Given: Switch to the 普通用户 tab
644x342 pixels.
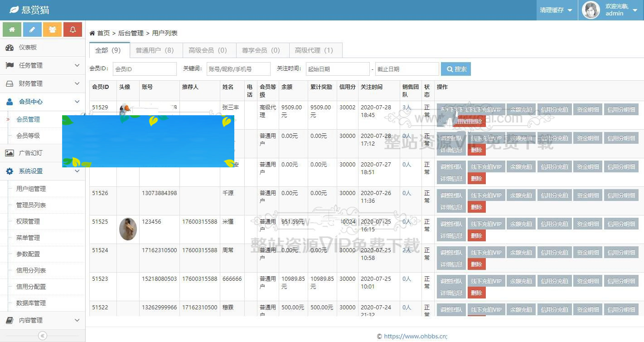Looking at the screenshot, I should tap(155, 50).
